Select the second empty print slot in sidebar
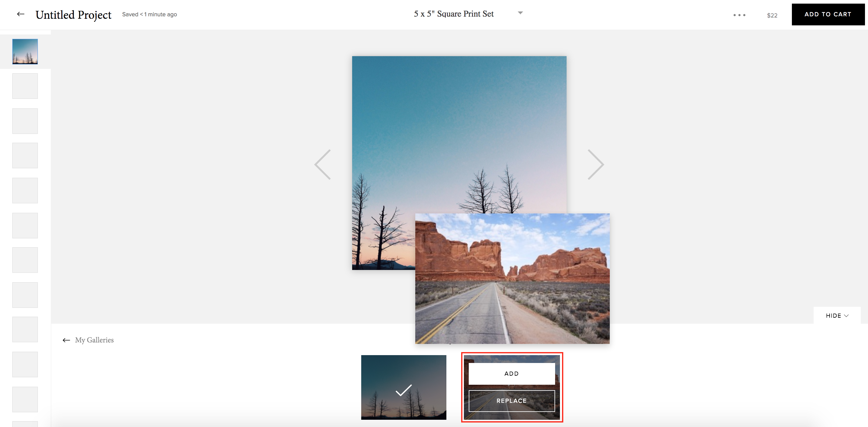 25,121
